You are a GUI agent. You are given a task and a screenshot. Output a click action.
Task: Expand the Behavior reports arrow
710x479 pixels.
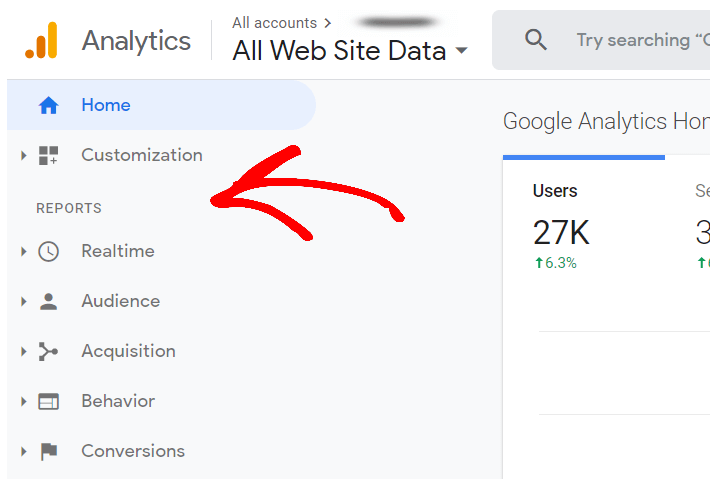(24, 402)
